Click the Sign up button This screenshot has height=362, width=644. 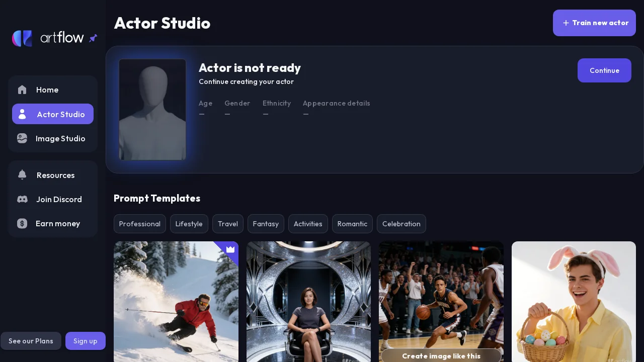pos(86,341)
